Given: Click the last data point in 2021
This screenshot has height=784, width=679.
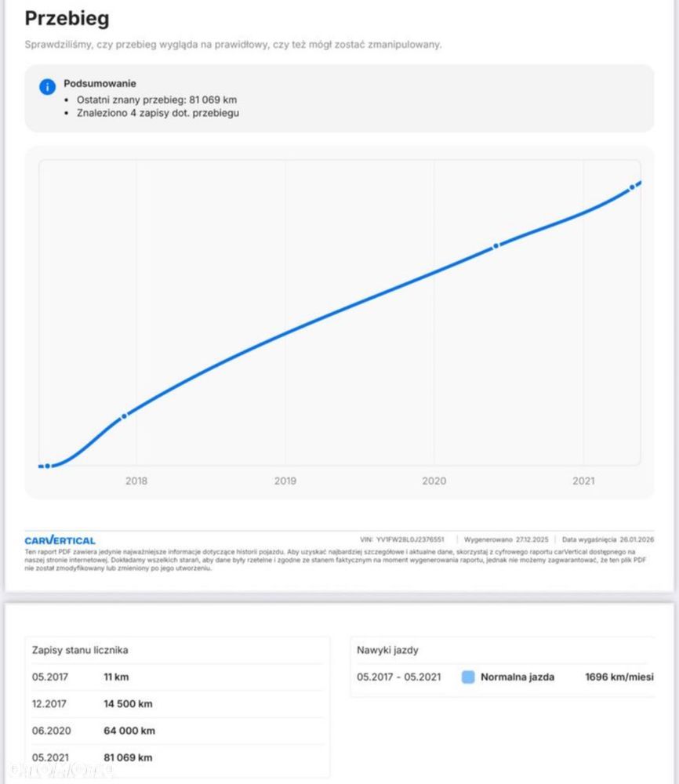Looking at the screenshot, I should click(x=632, y=187).
